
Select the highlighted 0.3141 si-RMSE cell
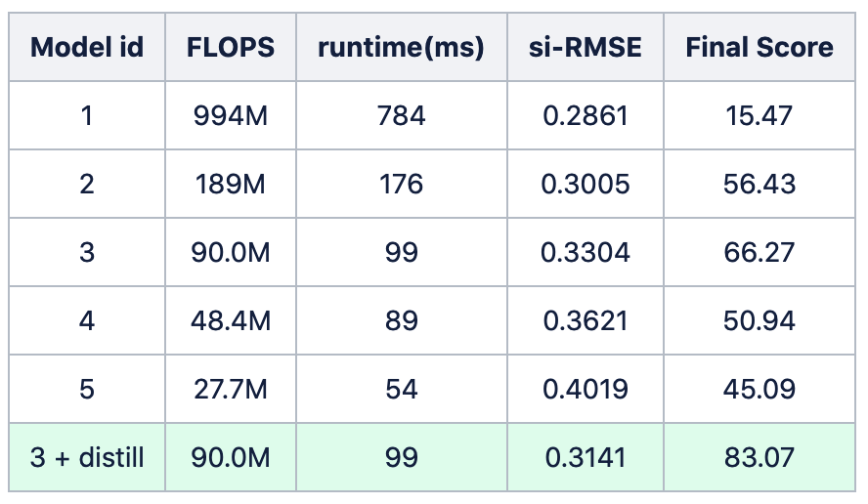pos(586,457)
